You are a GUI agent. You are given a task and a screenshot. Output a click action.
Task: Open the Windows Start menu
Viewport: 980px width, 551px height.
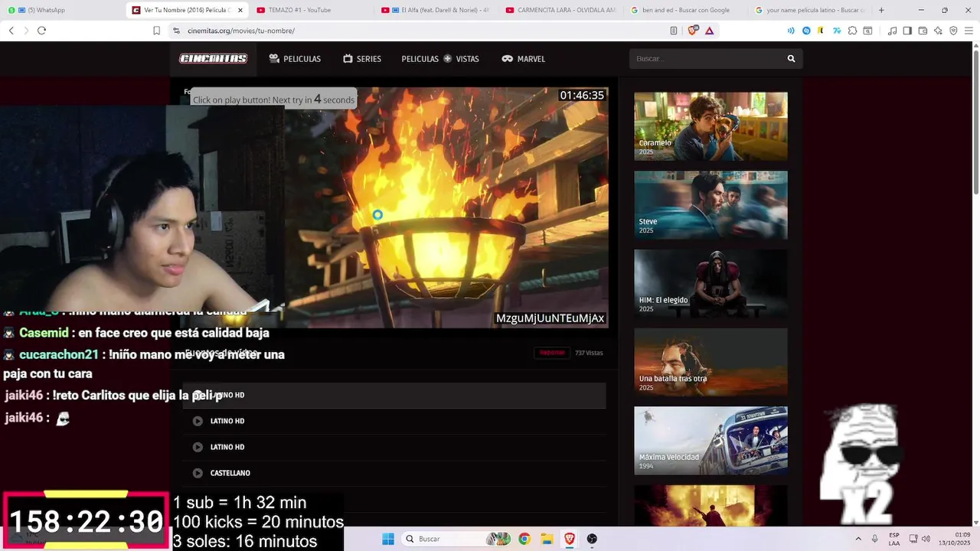pyautogui.click(x=388, y=539)
